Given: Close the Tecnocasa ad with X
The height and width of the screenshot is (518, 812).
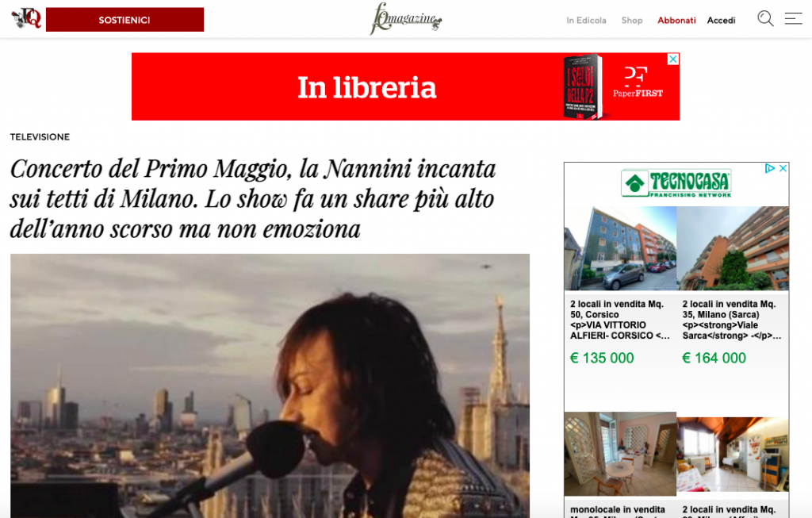Looking at the screenshot, I should (x=783, y=168).
